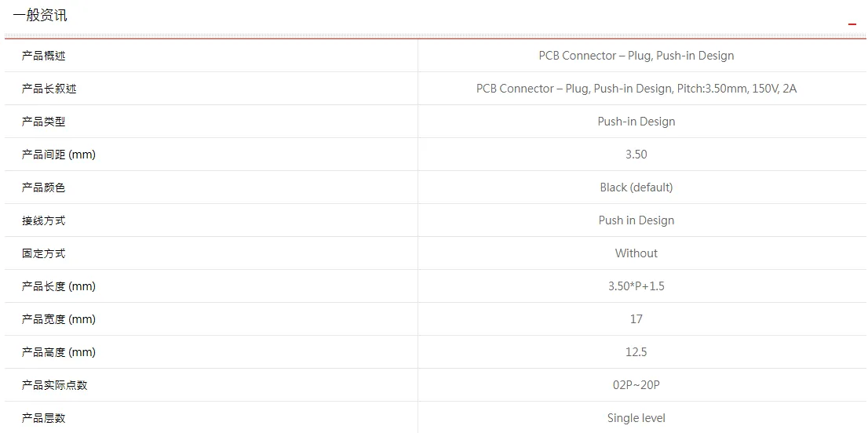Select the 产品长叙述 row label
Viewport: 868px width, 433px height.
pos(49,89)
